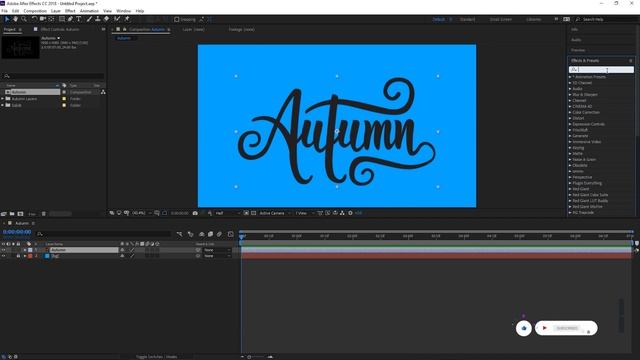This screenshot has width=640, height=360.
Task: Toggle frame blending switch in timeline
Action: [210, 234]
